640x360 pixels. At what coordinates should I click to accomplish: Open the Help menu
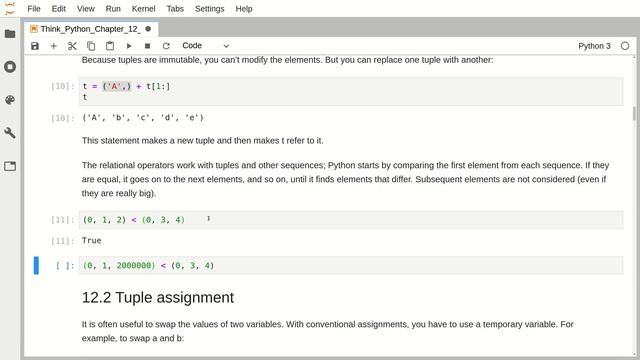[244, 9]
